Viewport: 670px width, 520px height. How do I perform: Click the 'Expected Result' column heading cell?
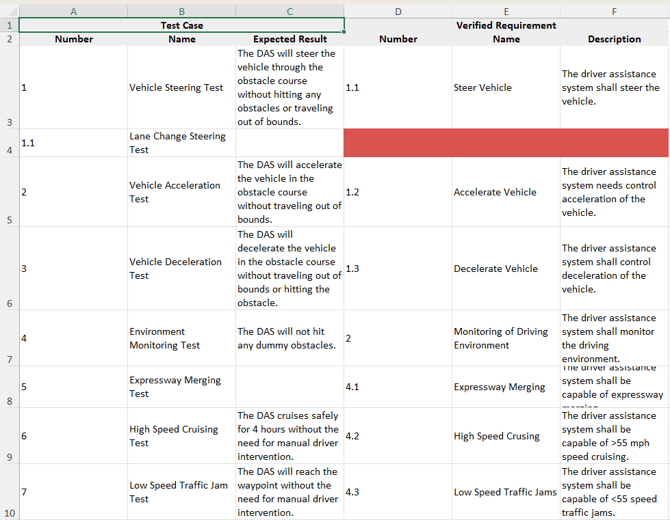pos(290,39)
